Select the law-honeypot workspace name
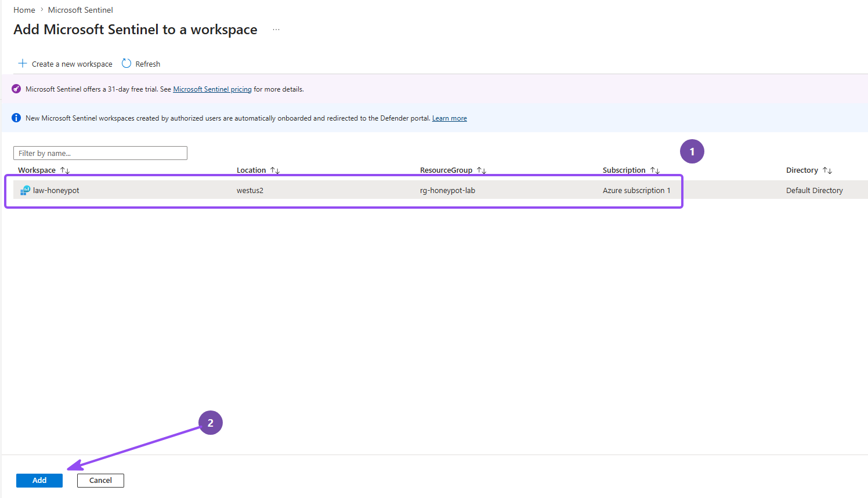The image size is (868, 498). tap(56, 190)
